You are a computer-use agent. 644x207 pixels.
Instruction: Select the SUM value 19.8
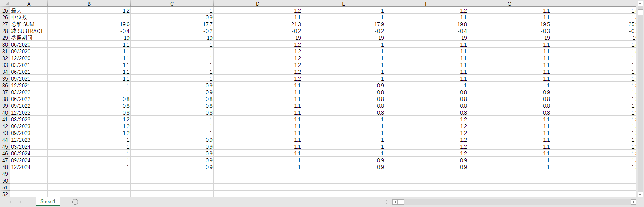(x=426, y=24)
